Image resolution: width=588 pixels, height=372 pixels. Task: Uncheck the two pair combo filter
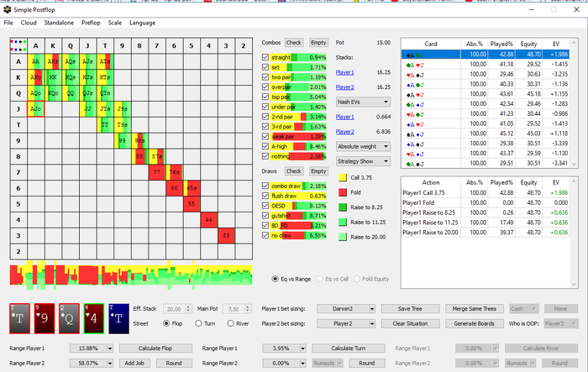(265, 77)
